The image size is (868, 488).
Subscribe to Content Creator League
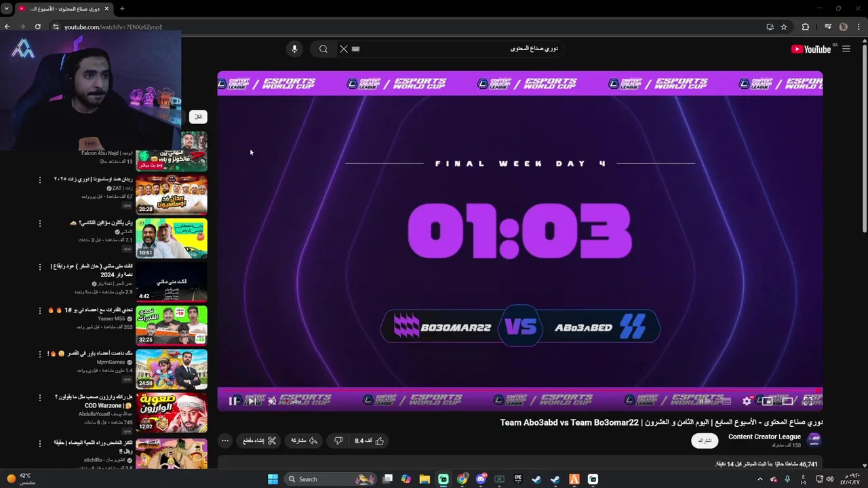coord(705,441)
